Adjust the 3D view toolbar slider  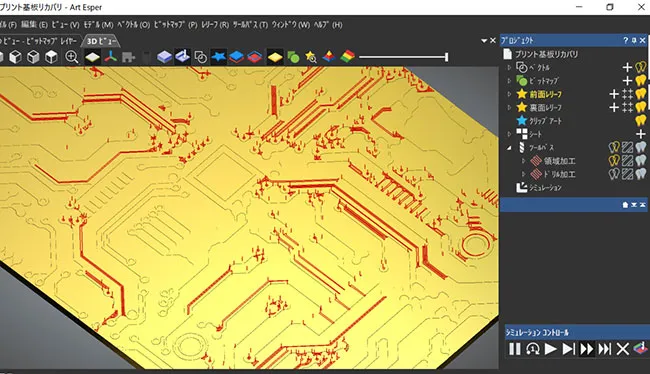click(403, 57)
